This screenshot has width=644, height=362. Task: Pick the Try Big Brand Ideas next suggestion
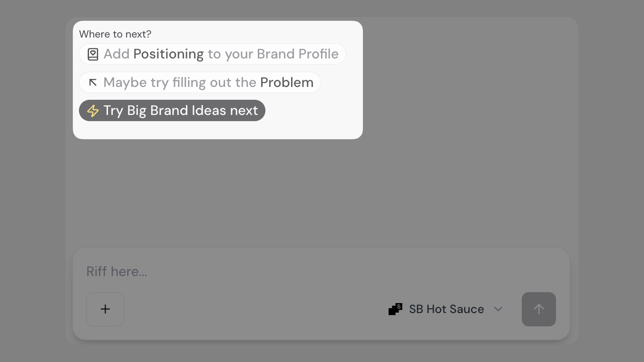point(172,111)
